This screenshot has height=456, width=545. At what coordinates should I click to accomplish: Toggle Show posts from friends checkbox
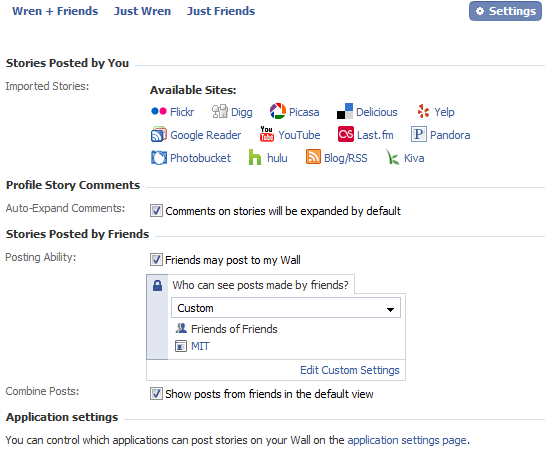[x=156, y=394]
